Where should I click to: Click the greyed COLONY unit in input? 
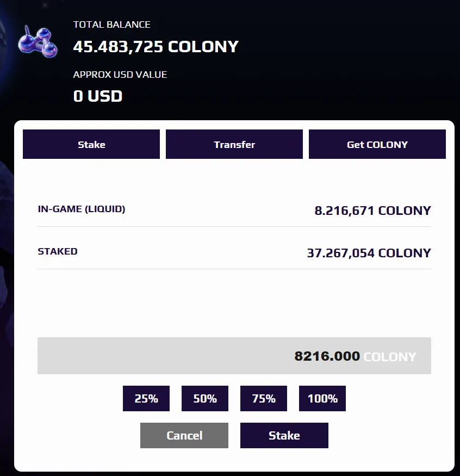pyautogui.click(x=390, y=357)
